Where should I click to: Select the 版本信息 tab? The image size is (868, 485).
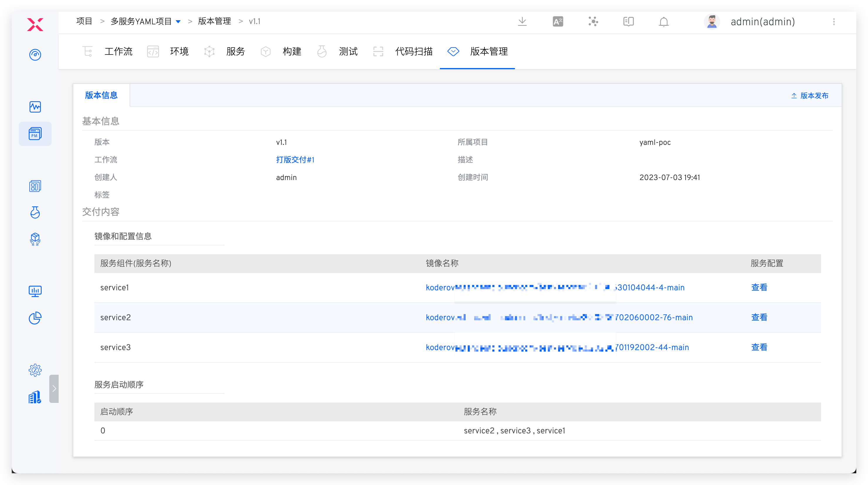[101, 95]
